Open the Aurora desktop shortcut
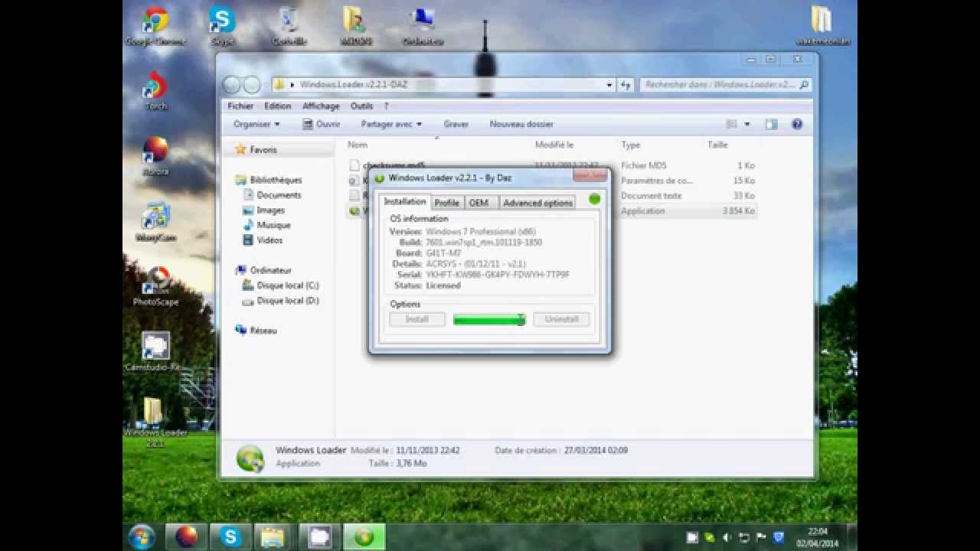Screen dimensions: 980x551 coord(155,155)
